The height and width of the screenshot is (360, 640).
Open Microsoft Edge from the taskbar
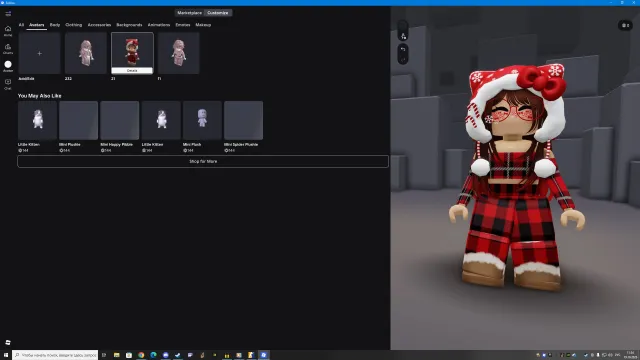pyautogui.click(x=153, y=355)
